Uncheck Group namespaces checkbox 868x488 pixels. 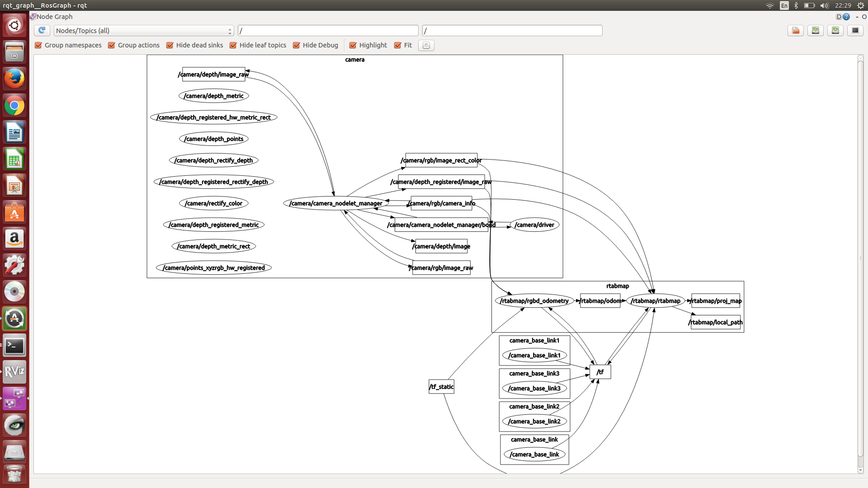coord(38,45)
